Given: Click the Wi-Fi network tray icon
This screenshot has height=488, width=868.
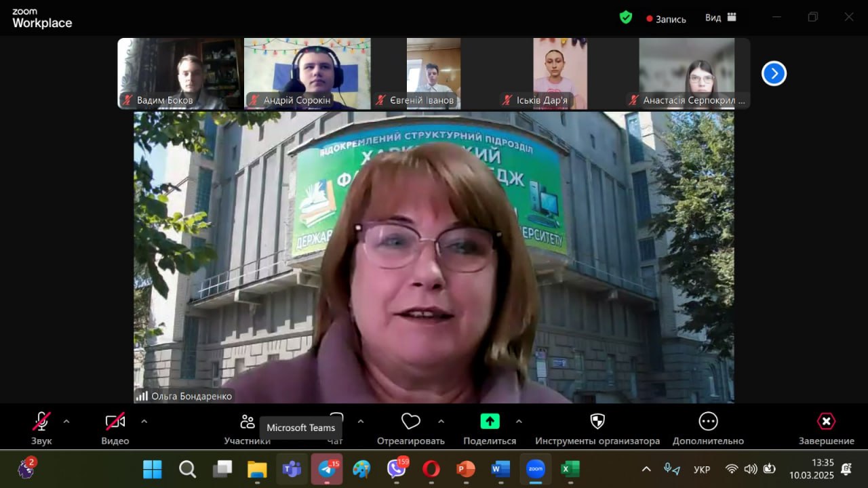Looking at the screenshot, I should click(732, 469).
